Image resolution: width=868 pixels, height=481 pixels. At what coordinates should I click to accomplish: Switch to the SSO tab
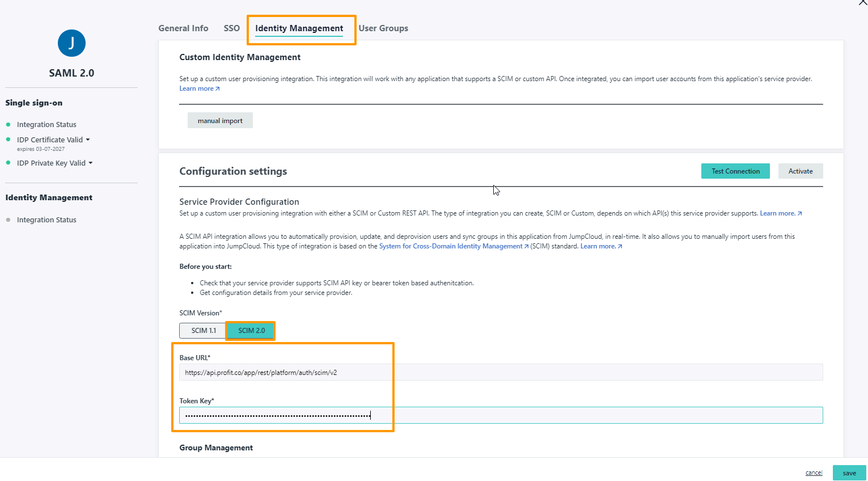(232, 28)
